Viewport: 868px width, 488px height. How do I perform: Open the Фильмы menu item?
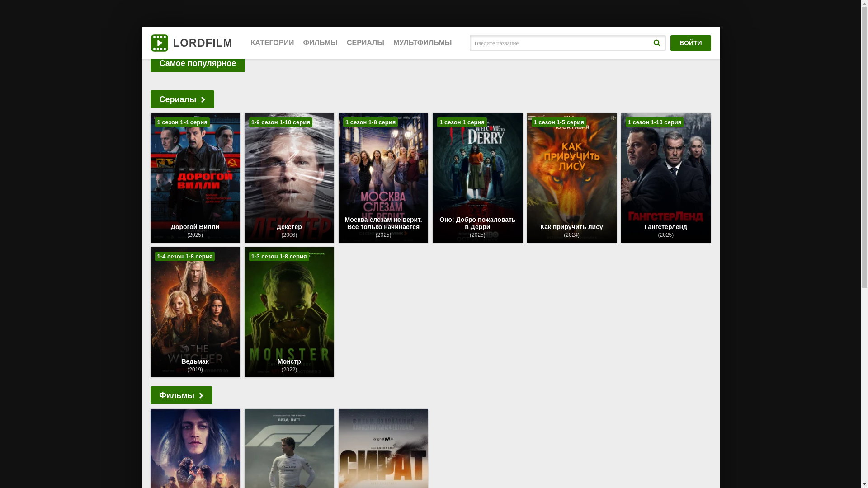(x=320, y=43)
